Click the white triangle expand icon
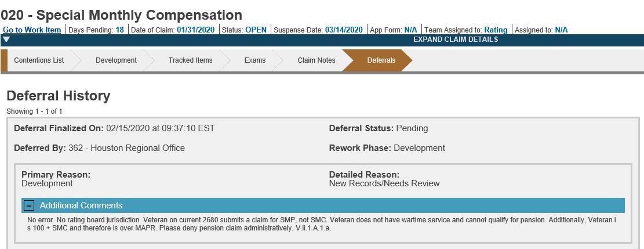 pos(6,39)
